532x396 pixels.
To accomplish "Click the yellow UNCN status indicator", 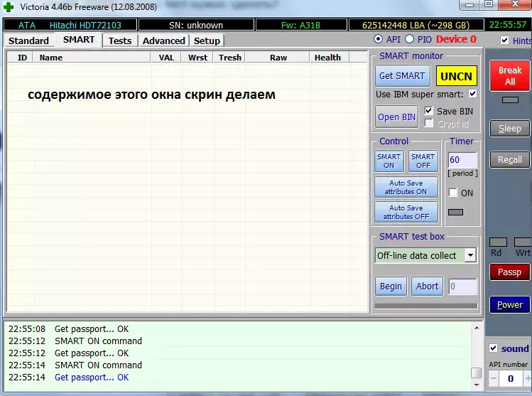I will pyautogui.click(x=456, y=76).
